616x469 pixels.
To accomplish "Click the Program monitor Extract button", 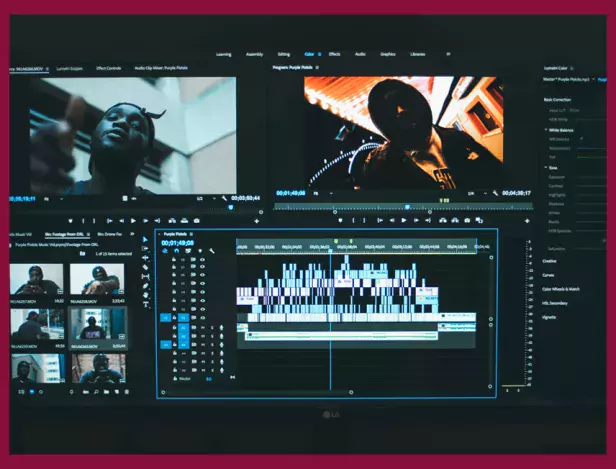I will [x=455, y=220].
